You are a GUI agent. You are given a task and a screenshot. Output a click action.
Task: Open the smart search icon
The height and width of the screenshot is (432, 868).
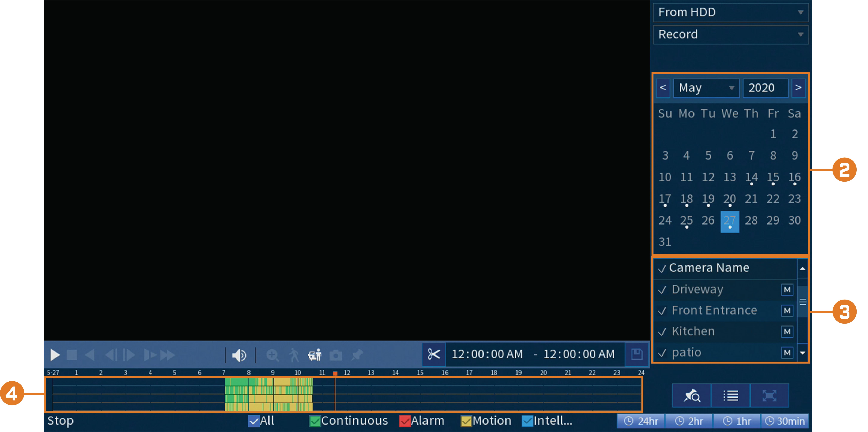point(692,395)
